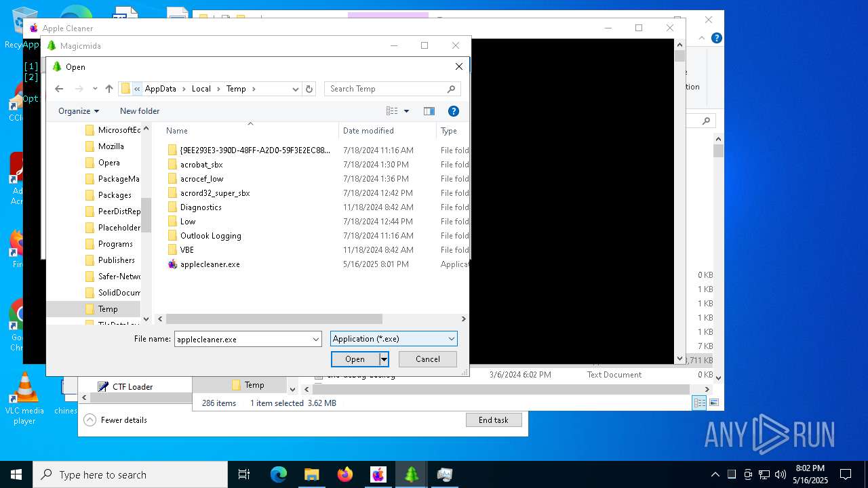Switch Explorer to details view
Viewport: 868px width, 488px height.
(x=699, y=403)
